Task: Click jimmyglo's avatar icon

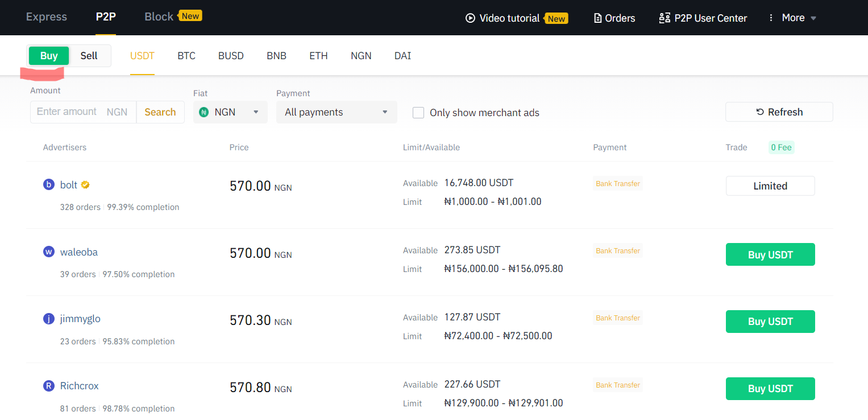Action: (x=49, y=319)
